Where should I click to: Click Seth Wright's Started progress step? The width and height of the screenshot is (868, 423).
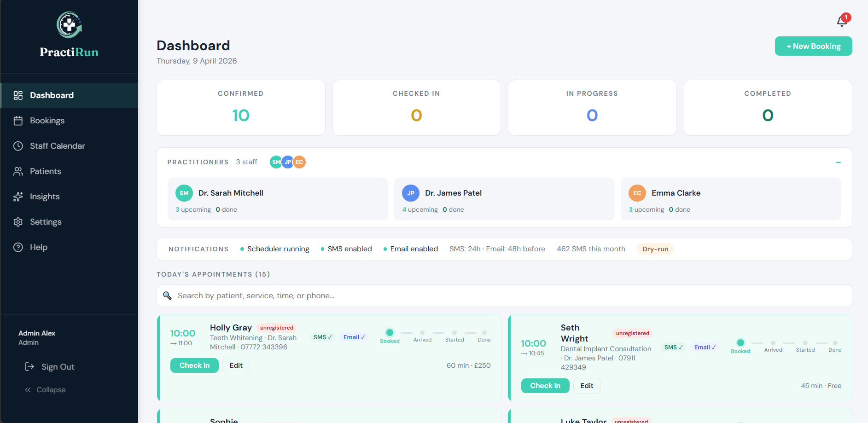[x=805, y=347]
